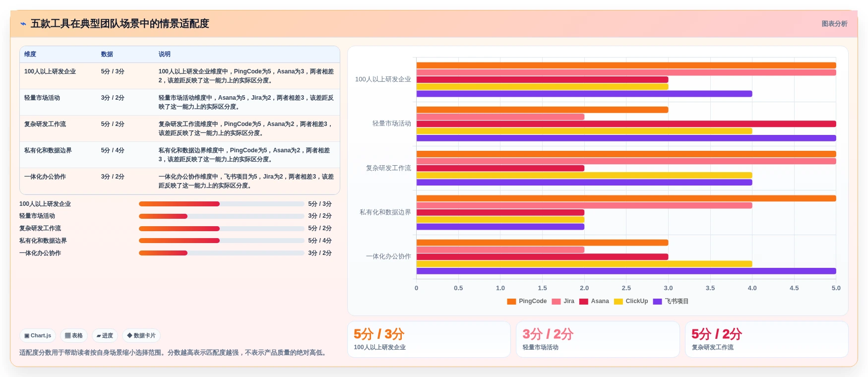Click the 5分 / 4分 value beside the progress bars
This screenshot has height=377, width=868.
[x=320, y=241]
